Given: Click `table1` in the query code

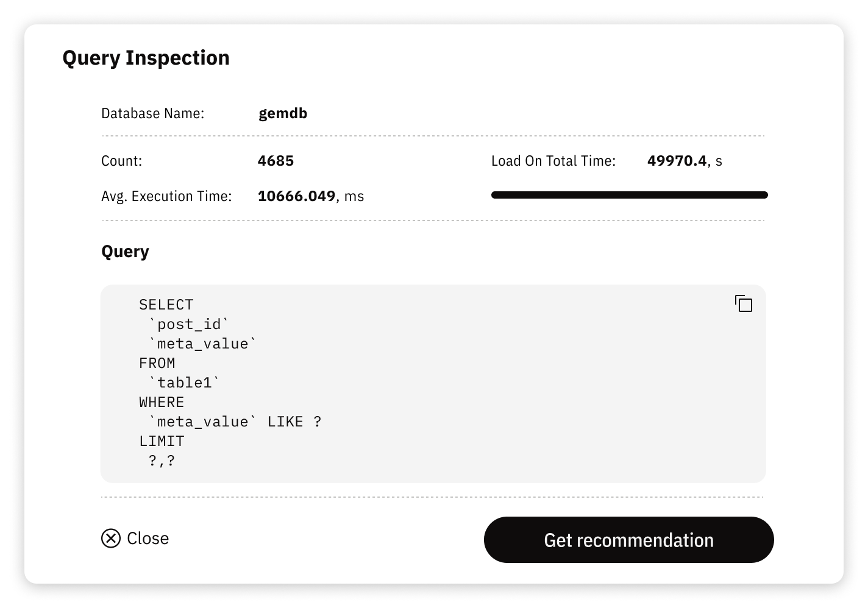Looking at the screenshot, I should [x=184, y=383].
